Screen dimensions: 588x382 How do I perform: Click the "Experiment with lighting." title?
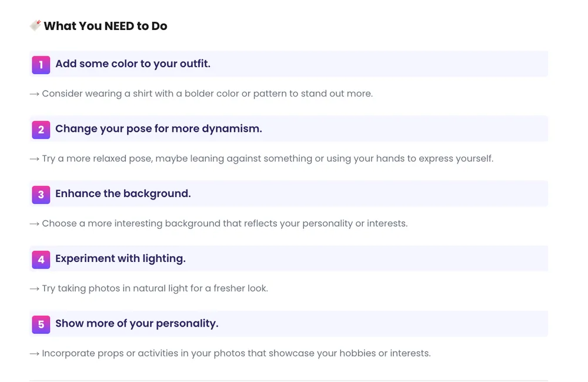click(x=120, y=258)
